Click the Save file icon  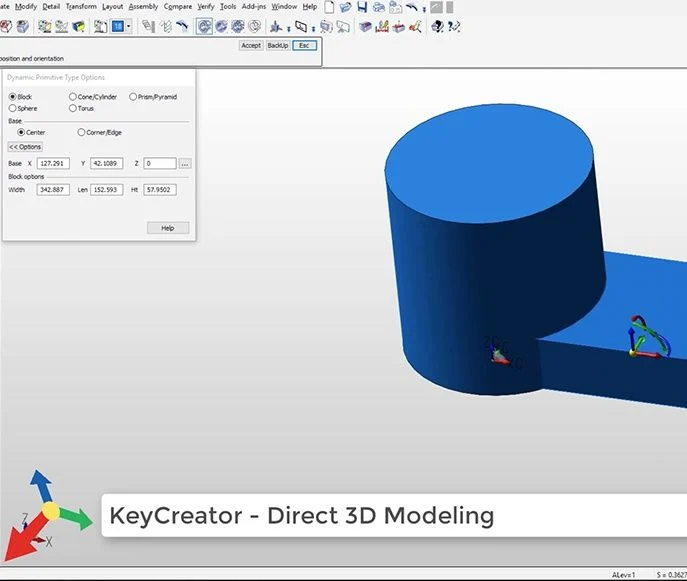[x=361, y=7]
